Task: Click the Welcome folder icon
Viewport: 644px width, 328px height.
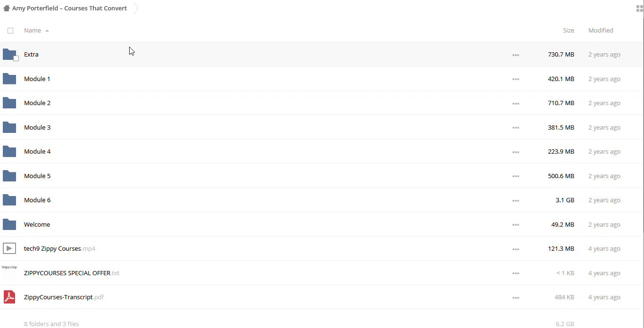Action: [9, 224]
